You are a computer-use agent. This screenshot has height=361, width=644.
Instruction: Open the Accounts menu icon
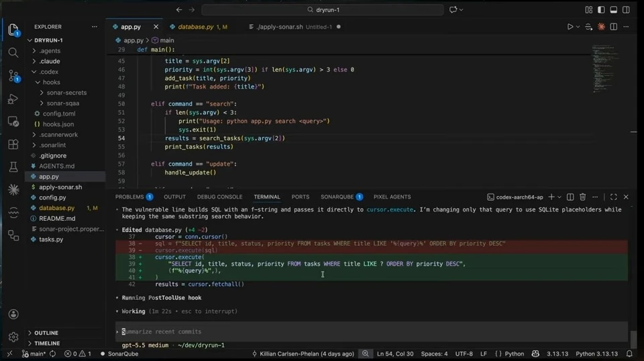[13, 314]
